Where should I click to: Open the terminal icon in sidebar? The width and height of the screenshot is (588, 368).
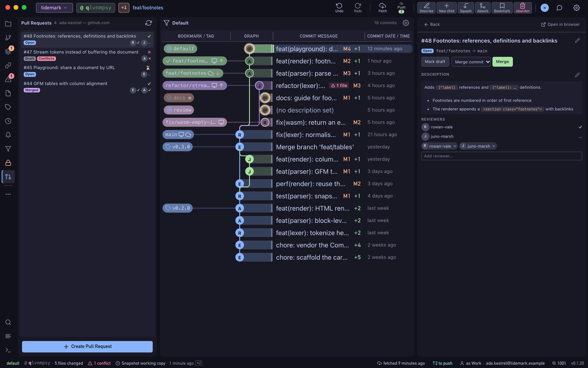pyautogui.click(x=8, y=350)
